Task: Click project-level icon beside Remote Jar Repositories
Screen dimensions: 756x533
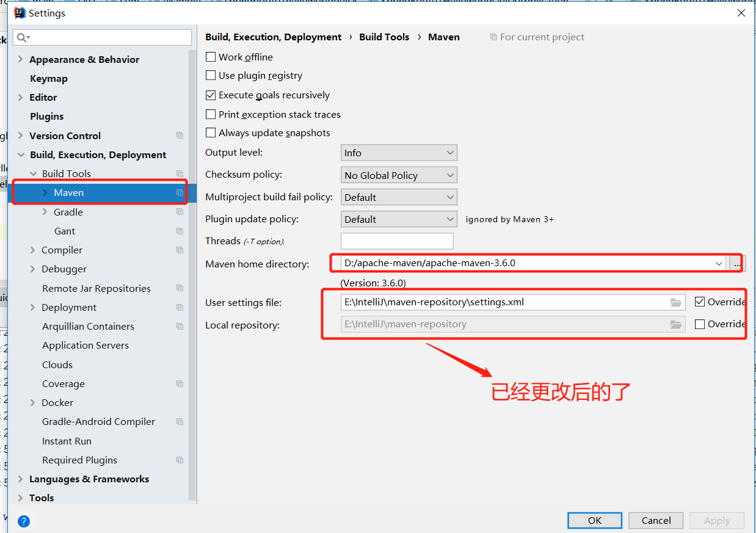Action: [180, 288]
